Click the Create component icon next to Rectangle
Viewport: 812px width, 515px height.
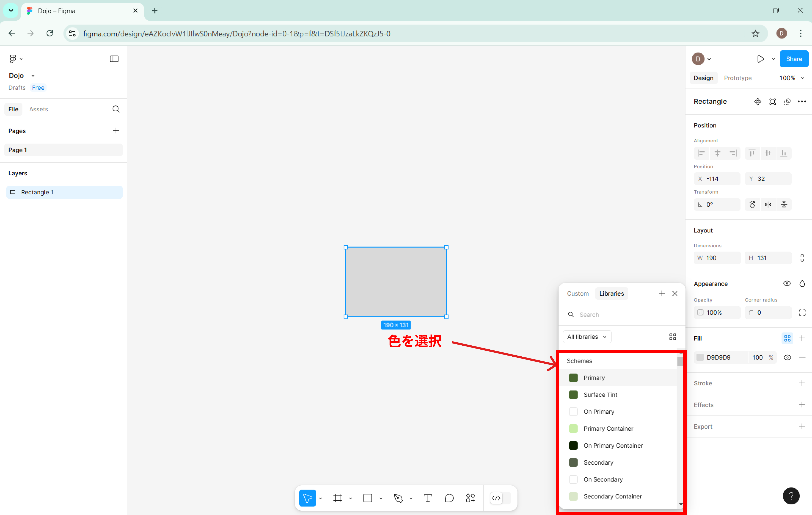coord(758,102)
